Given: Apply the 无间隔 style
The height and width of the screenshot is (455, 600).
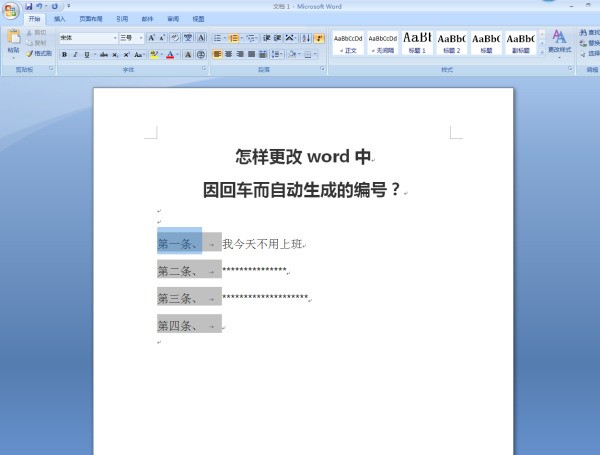Looking at the screenshot, I should pos(383,43).
